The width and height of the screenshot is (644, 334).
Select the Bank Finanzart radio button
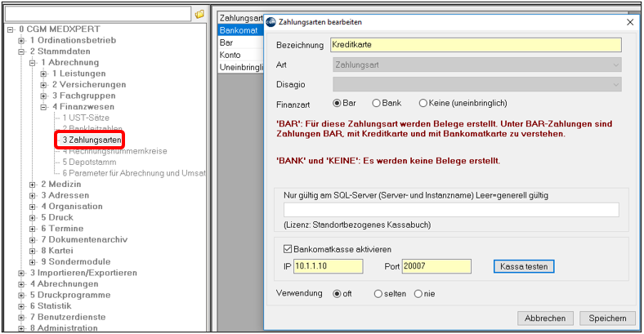(x=376, y=104)
